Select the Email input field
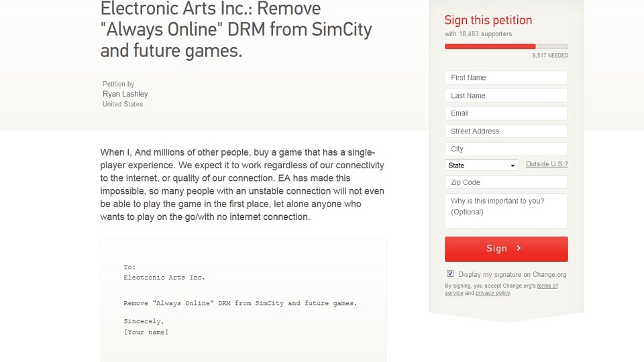The image size is (644, 362). click(506, 113)
